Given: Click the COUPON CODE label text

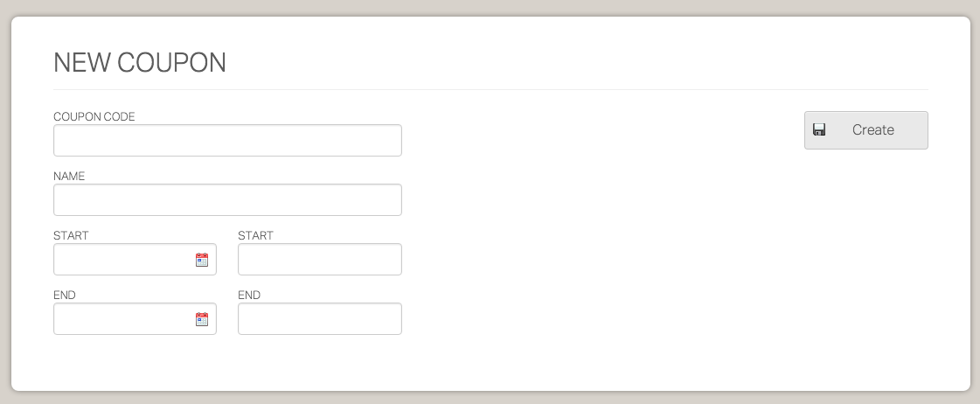Looking at the screenshot, I should (x=94, y=116).
